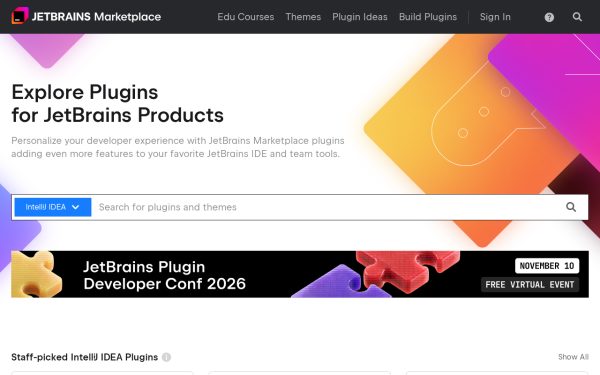This screenshot has width=600, height=375.
Task: Open the JetBrains Marketplace logo home link
Action: click(86, 16)
